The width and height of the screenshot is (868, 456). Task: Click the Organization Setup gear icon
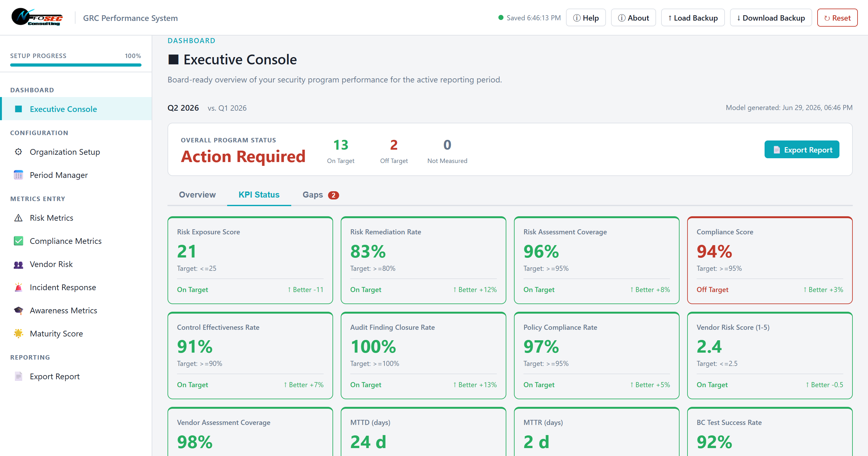coord(18,152)
